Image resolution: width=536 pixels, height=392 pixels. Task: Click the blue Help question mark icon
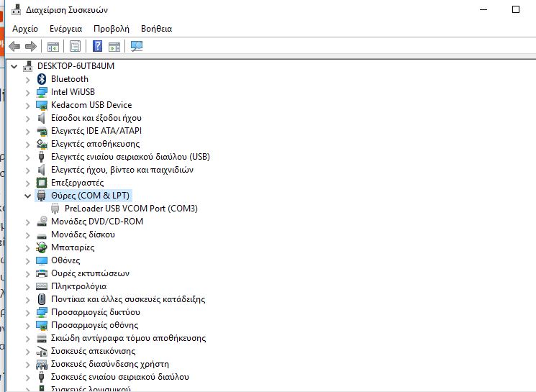click(x=97, y=47)
